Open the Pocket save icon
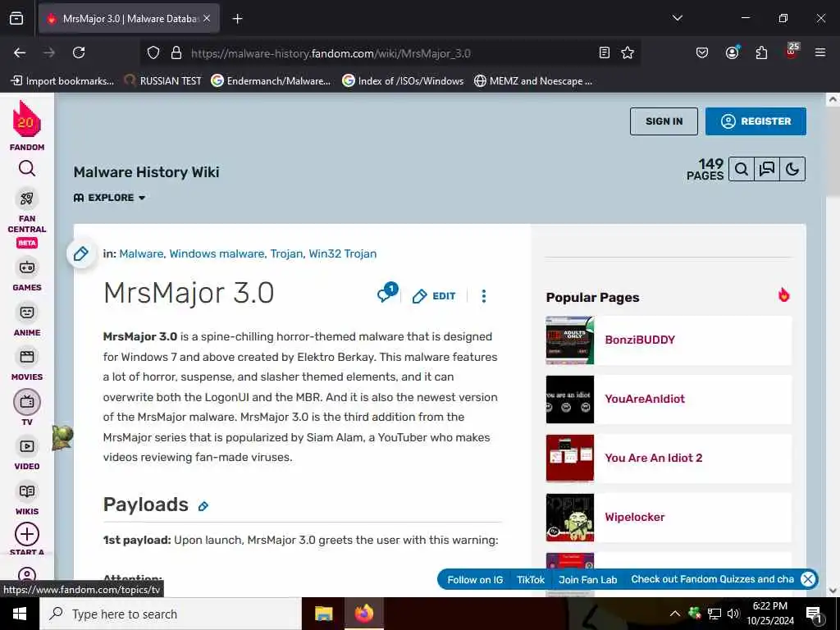The image size is (840, 630). coord(702,52)
